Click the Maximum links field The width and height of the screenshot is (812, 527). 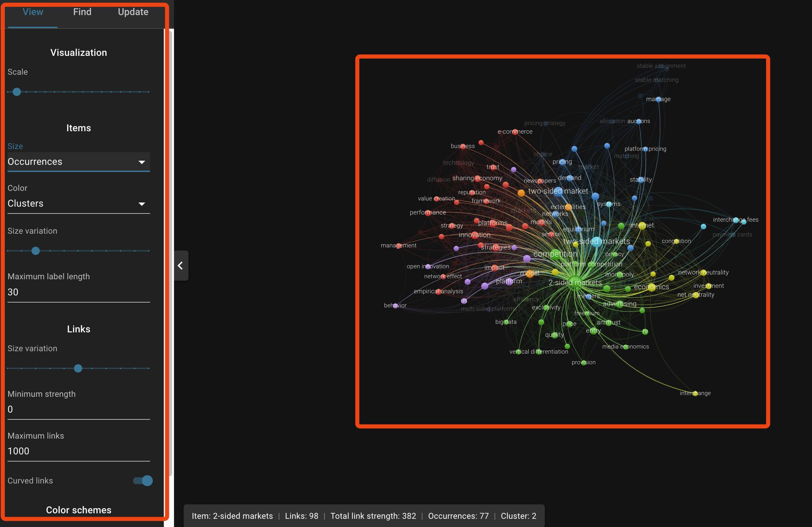pos(79,451)
